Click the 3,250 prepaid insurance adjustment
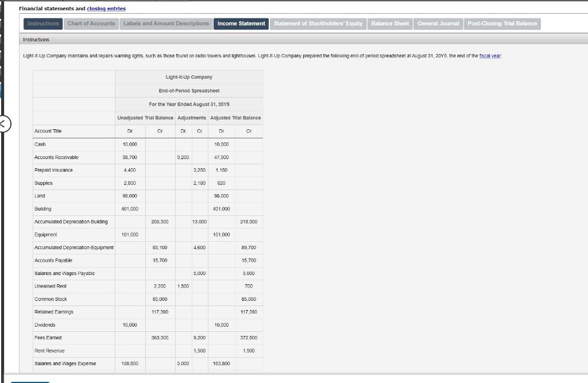The image size is (588, 383). (x=199, y=171)
